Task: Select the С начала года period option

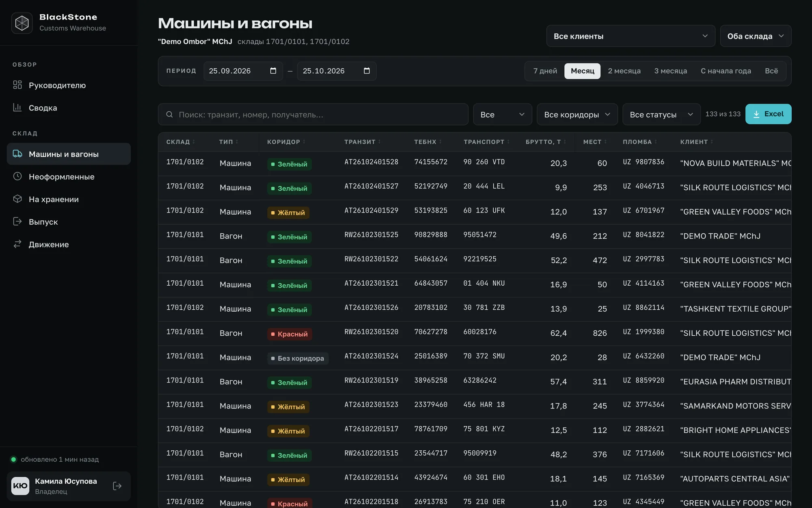Action: pos(726,71)
